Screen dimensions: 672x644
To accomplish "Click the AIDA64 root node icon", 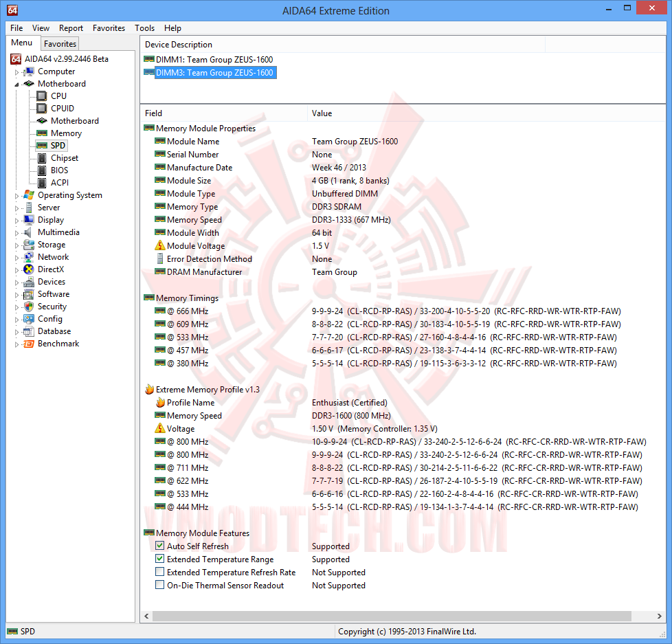I will [x=16, y=58].
